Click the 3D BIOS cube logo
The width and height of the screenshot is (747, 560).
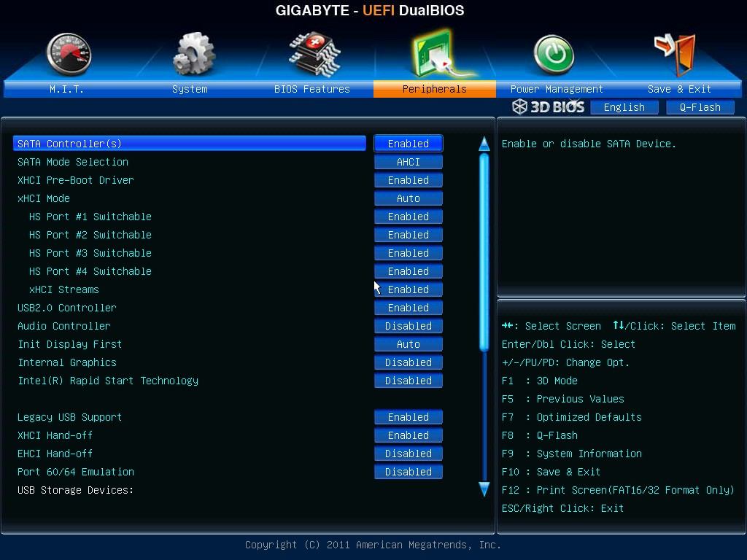click(519, 106)
